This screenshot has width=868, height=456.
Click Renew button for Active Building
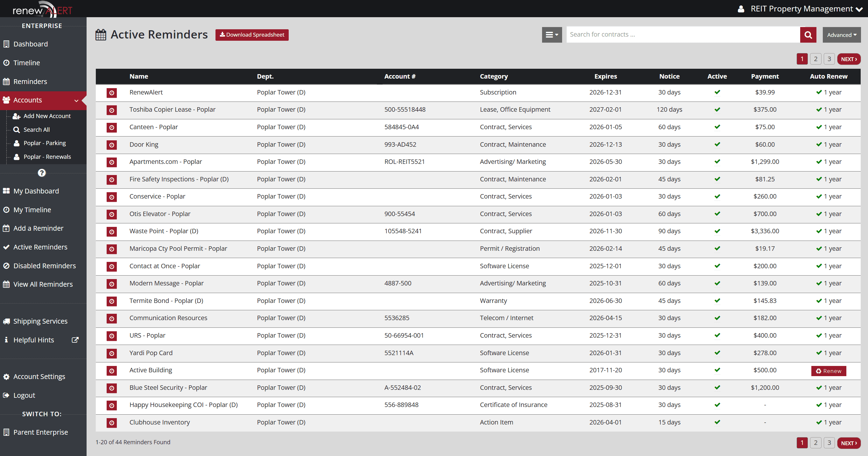coord(828,371)
